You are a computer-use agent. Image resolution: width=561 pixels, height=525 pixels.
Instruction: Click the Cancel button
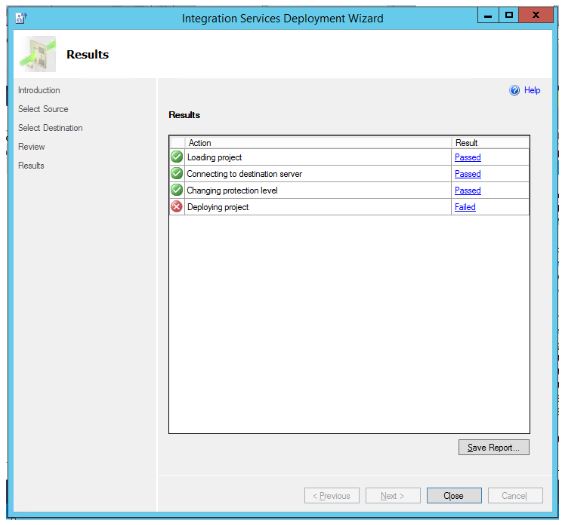[515, 496]
